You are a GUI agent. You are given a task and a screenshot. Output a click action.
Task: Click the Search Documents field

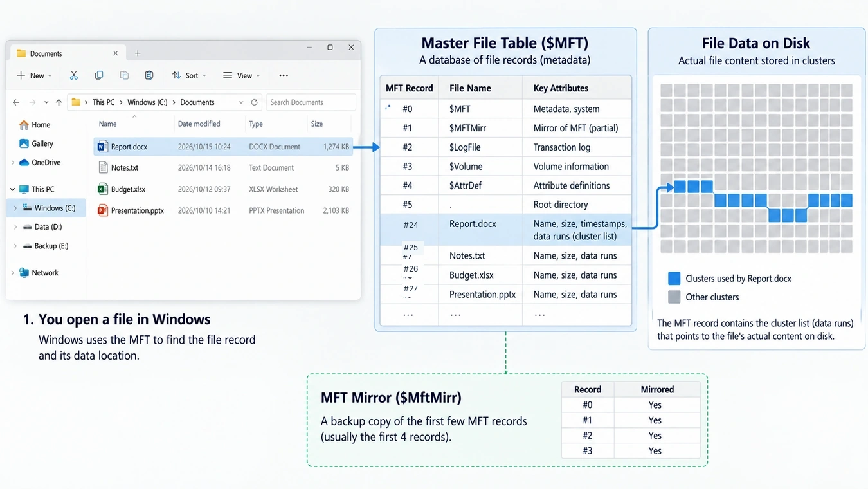click(311, 102)
